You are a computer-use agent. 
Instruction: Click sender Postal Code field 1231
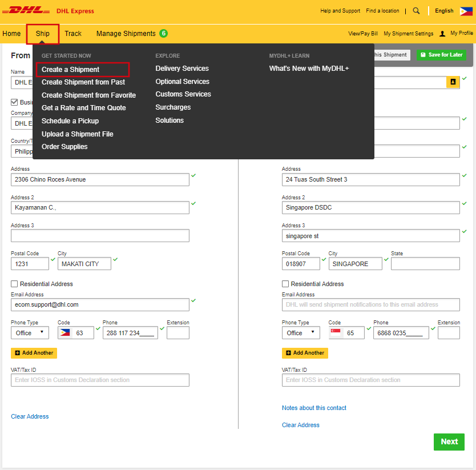click(x=30, y=264)
